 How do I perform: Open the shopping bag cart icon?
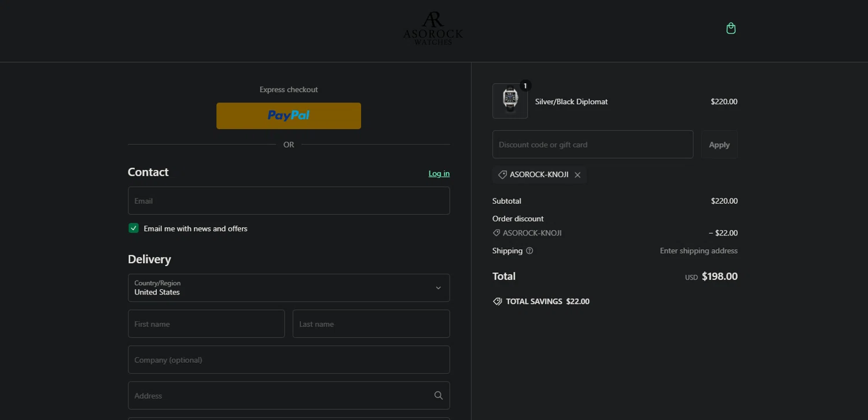click(x=731, y=28)
